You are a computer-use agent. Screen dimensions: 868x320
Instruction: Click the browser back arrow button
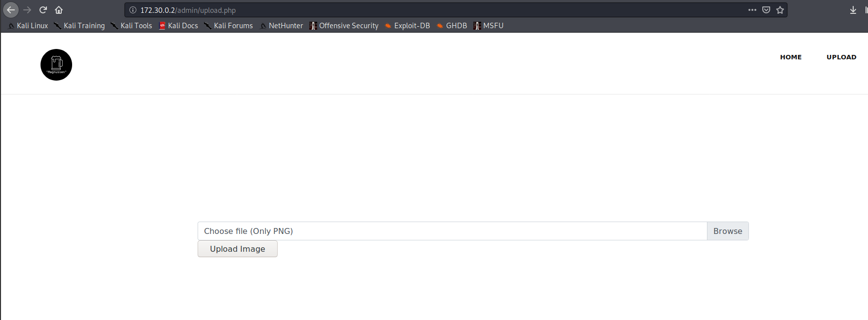(11, 10)
